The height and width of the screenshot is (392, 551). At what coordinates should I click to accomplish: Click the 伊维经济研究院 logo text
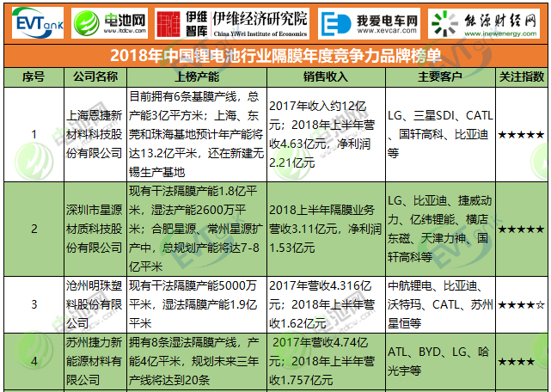pyautogui.click(x=260, y=22)
